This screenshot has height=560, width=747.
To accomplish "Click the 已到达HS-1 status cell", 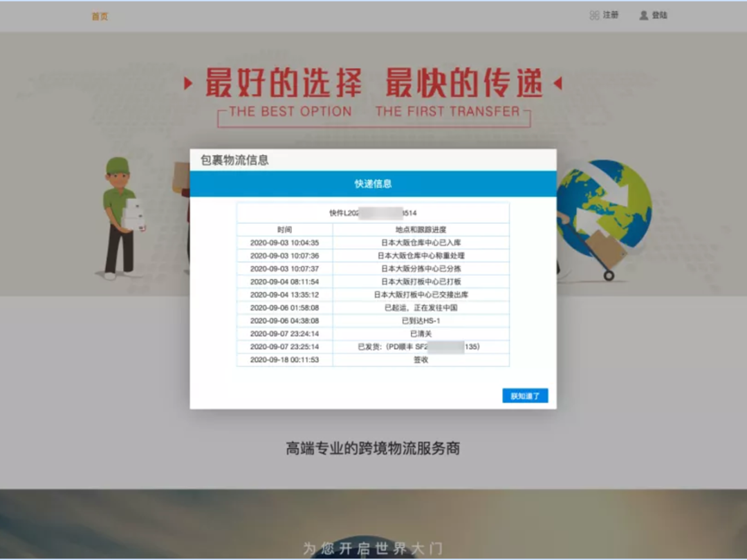I will [421, 321].
